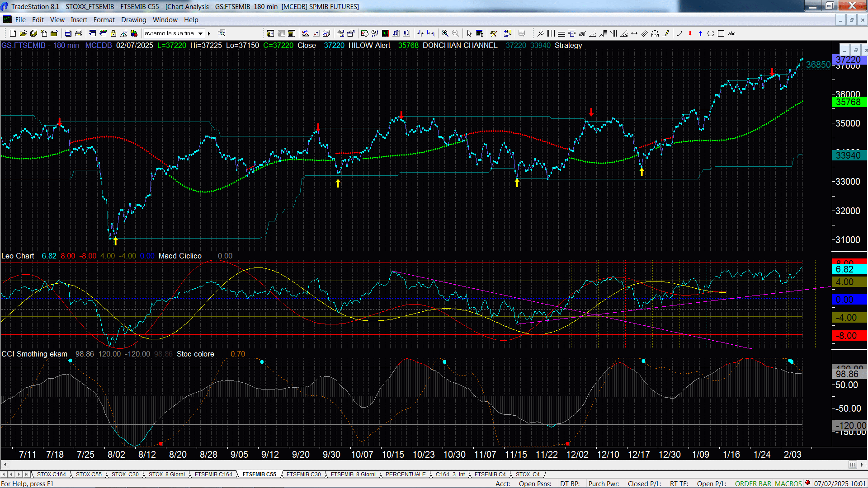Select the red down arrow drawing tool
868x488 pixels.
pyautogui.click(x=690, y=33)
